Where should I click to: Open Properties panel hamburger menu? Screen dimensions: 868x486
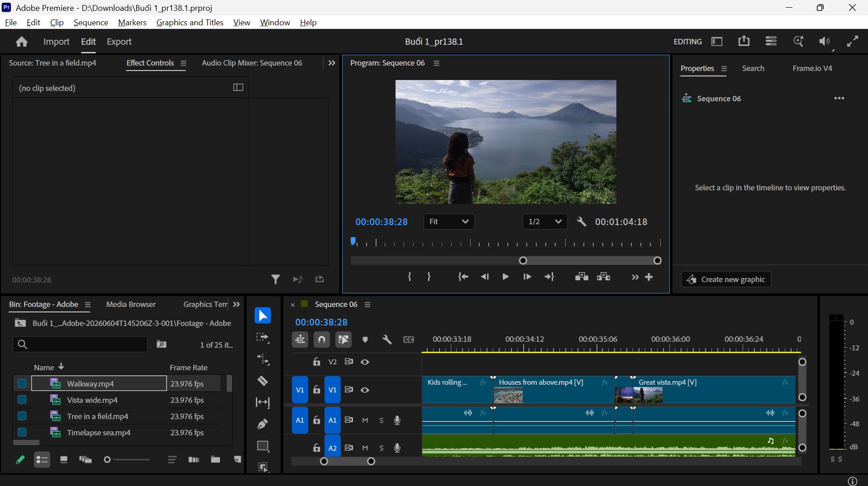724,68
